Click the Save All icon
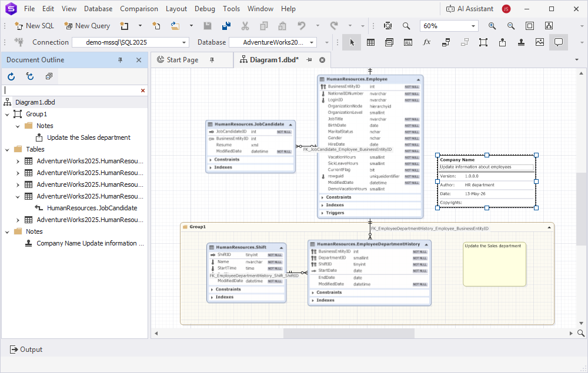The image size is (588, 373). tap(226, 26)
